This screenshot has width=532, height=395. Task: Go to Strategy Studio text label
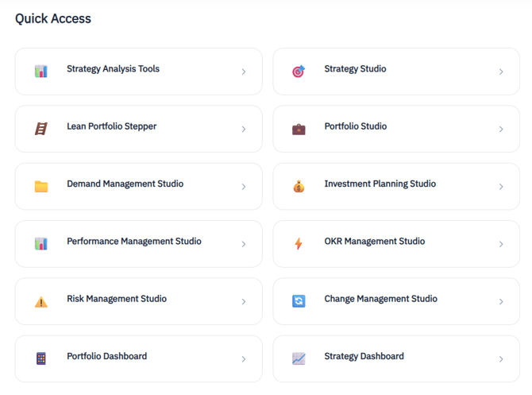(x=355, y=69)
